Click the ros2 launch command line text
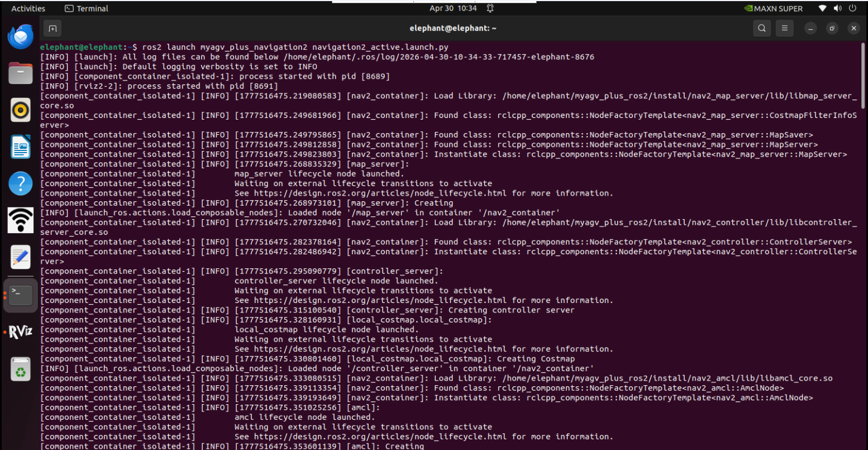 pos(295,47)
